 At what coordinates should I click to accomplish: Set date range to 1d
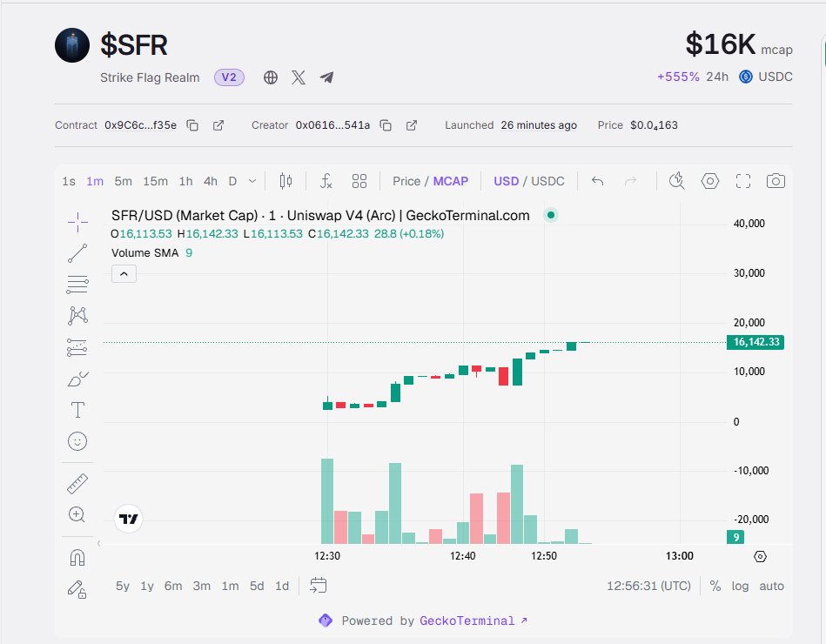(282, 586)
